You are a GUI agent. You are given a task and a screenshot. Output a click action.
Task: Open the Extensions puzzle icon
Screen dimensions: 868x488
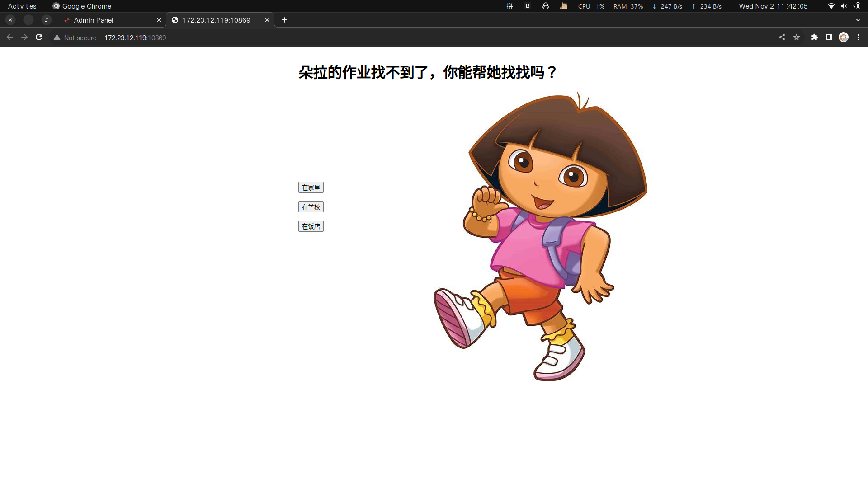[x=814, y=38]
